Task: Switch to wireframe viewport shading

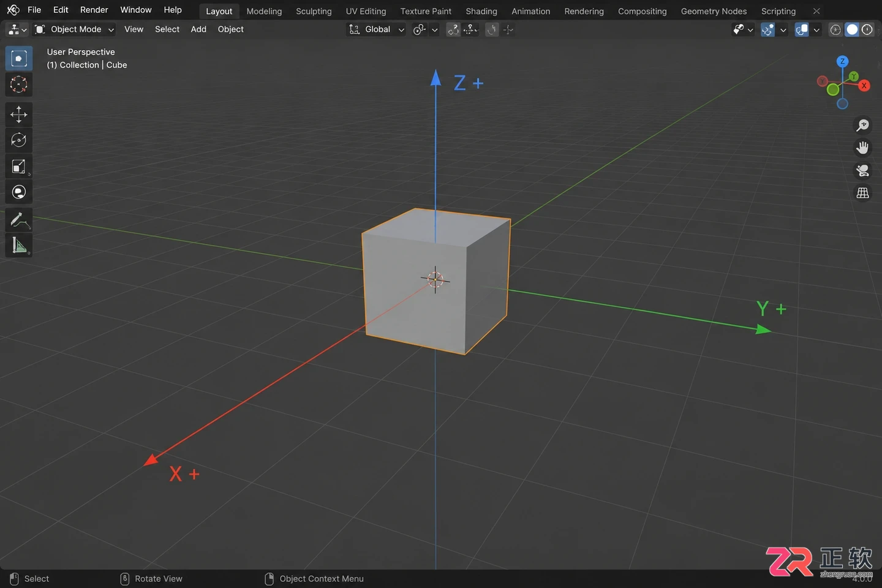Action: (835, 29)
